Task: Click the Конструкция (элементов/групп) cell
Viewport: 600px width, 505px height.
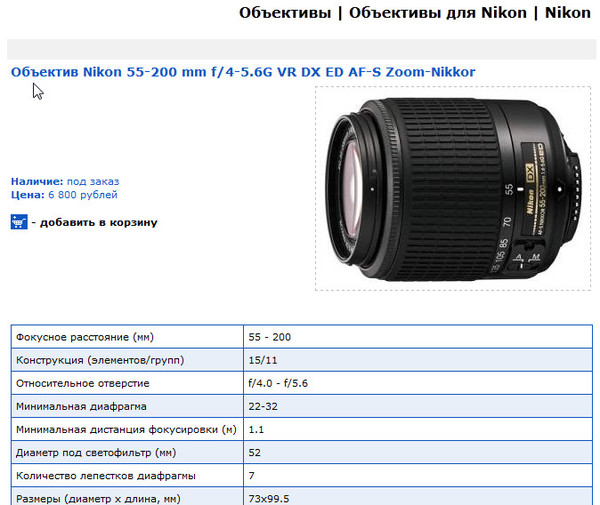Action: 127,360
